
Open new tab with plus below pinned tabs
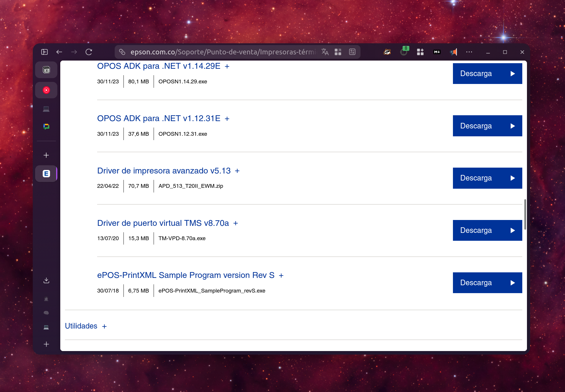point(46,155)
